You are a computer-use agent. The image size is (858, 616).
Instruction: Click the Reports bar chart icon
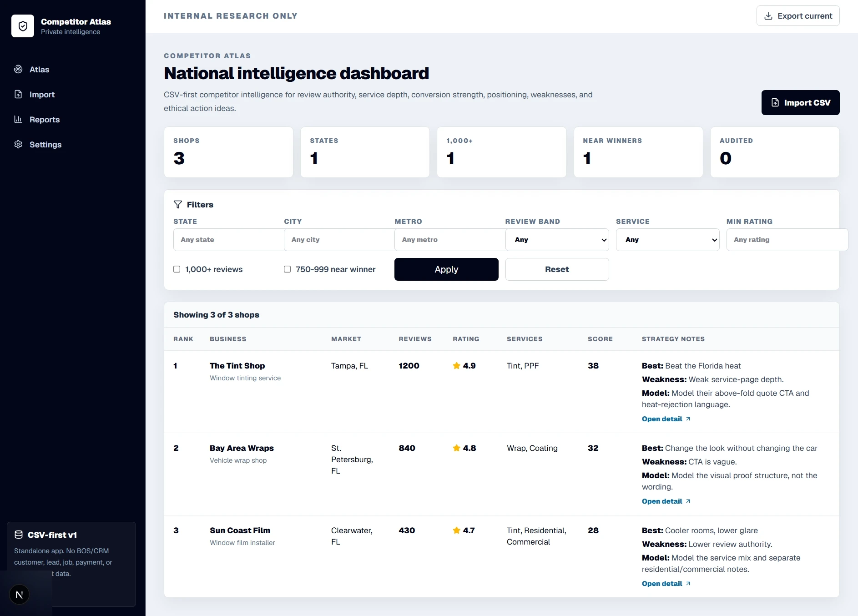[x=18, y=119]
